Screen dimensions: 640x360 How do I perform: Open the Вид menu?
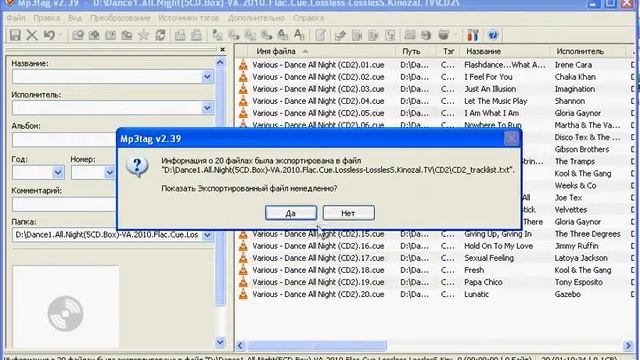point(75,18)
